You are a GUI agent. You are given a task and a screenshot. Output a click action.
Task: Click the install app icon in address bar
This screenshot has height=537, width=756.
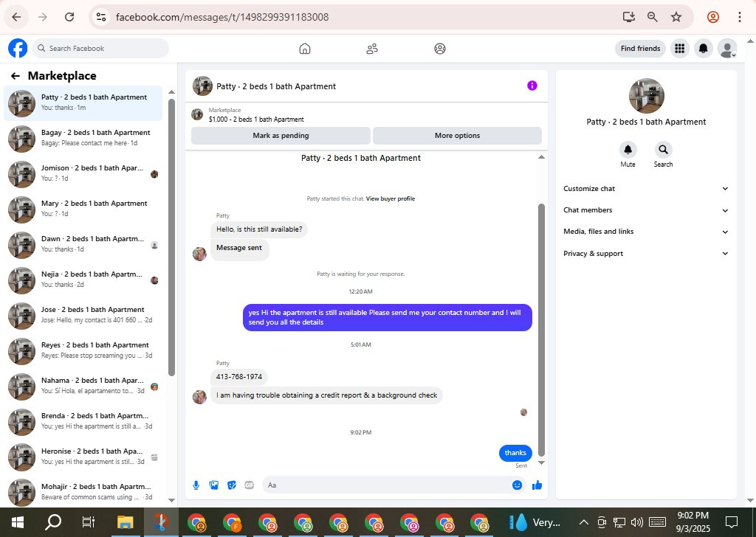(x=629, y=18)
